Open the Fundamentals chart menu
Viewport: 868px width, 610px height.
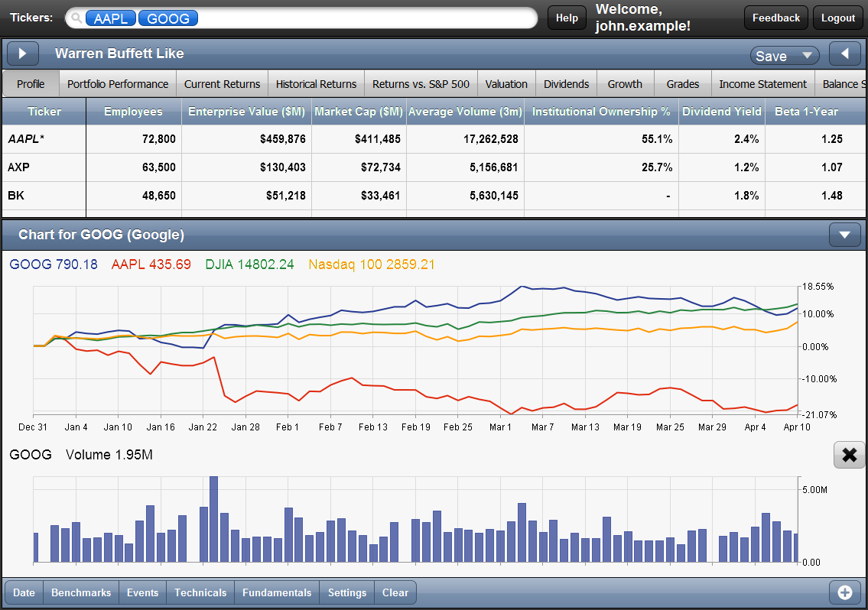click(277, 593)
